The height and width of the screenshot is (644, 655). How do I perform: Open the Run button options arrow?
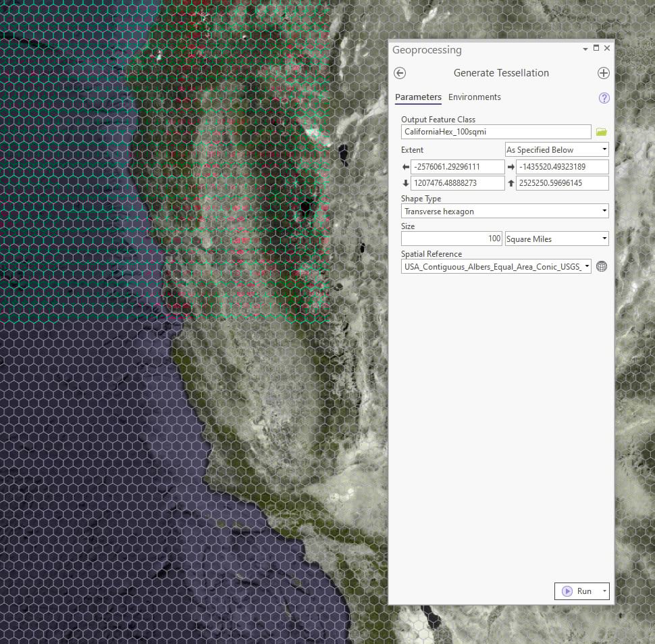[x=604, y=591]
